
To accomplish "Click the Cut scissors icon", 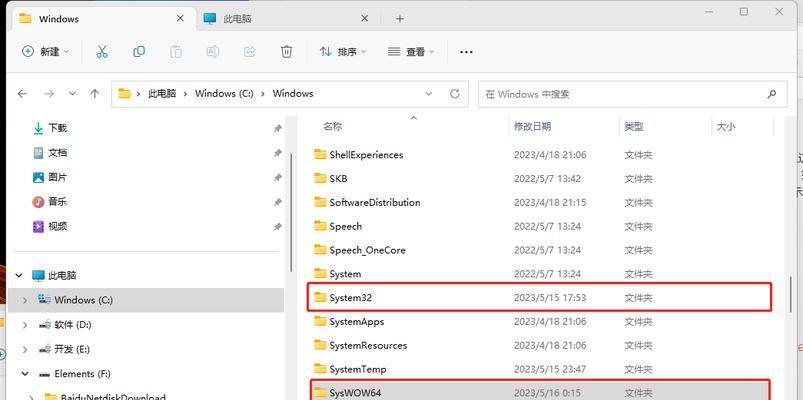I will pos(102,52).
